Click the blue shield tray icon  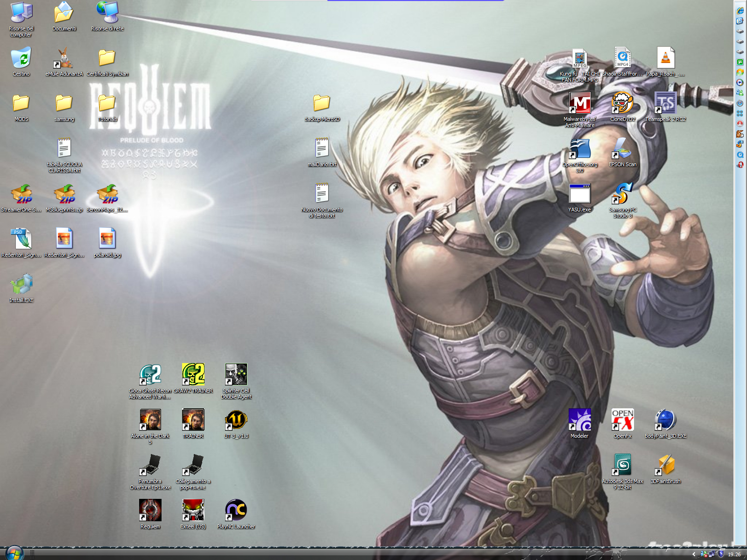click(x=721, y=553)
